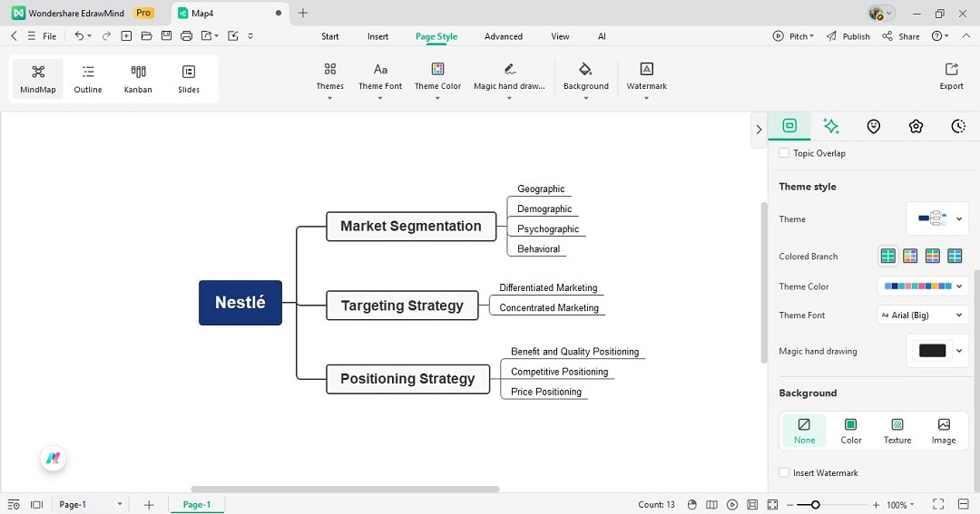Image resolution: width=980 pixels, height=514 pixels.
Task: Select the Nestlé central topic
Action: (x=240, y=302)
